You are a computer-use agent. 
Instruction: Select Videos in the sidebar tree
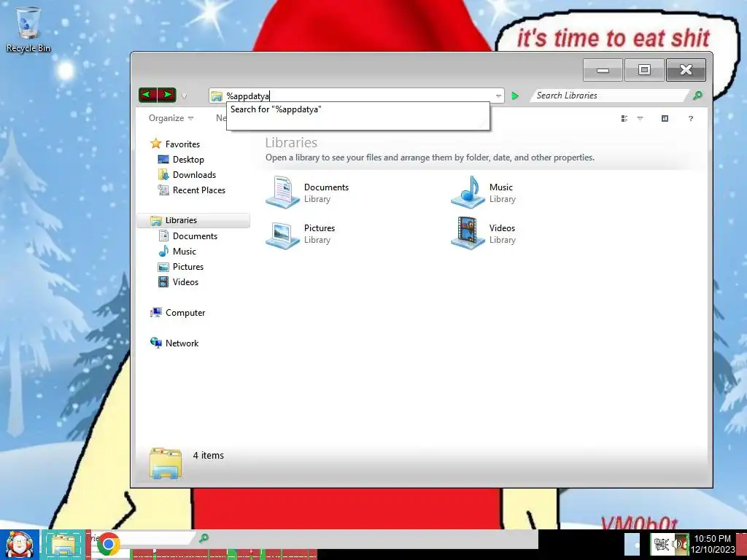pyautogui.click(x=185, y=281)
